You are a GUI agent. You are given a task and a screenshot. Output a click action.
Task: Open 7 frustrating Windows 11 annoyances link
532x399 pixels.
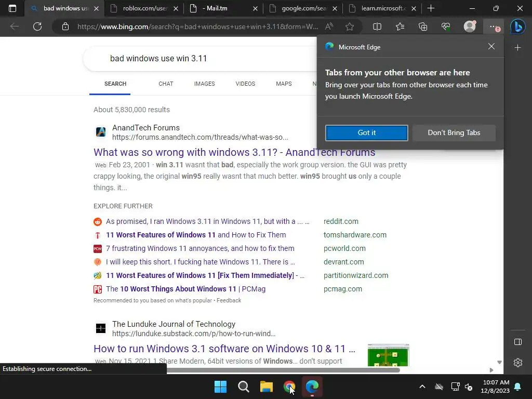click(x=200, y=248)
